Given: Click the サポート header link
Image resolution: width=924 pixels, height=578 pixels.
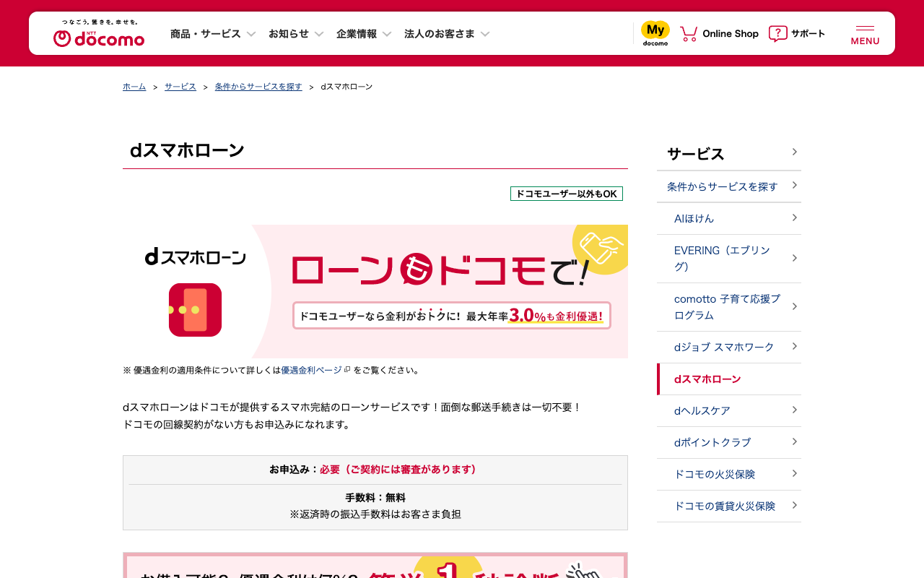Looking at the screenshot, I should click(x=808, y=34).
